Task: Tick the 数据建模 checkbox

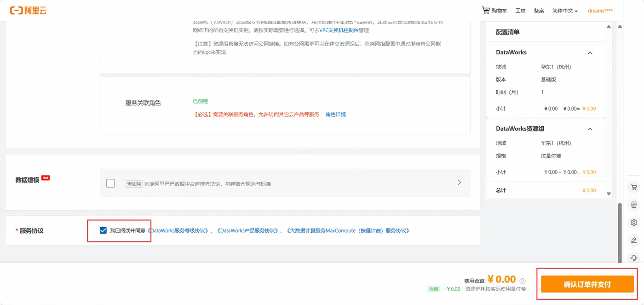Action: pos(110,183)
